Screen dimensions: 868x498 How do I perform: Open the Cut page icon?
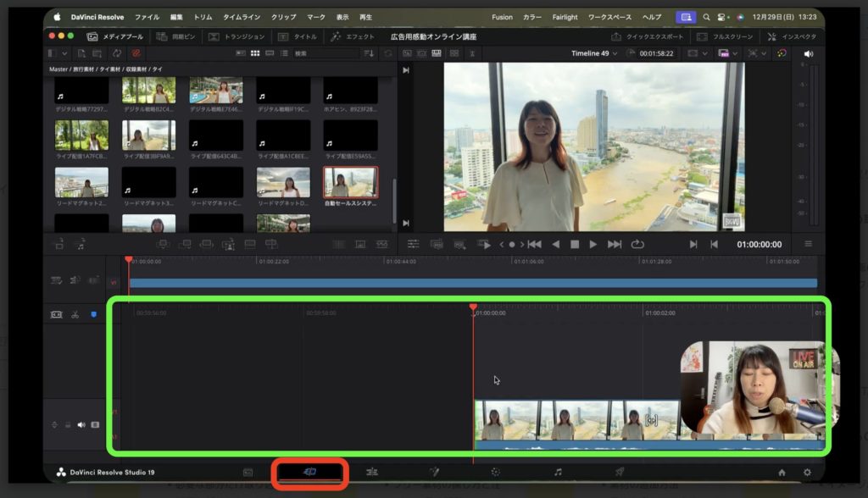click(309, 472)
